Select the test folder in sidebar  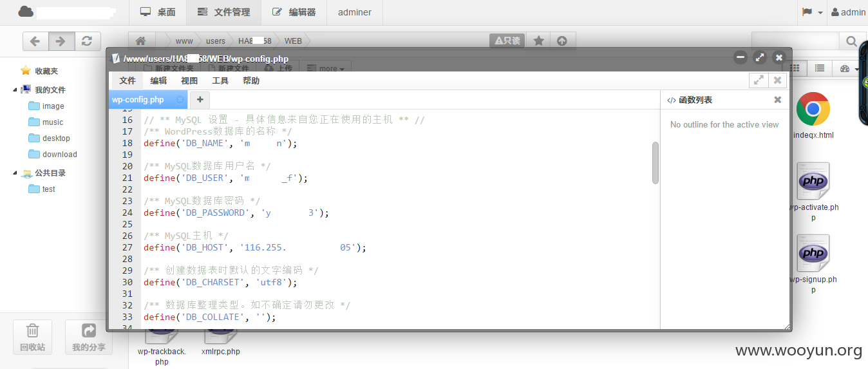click(42, 189)
